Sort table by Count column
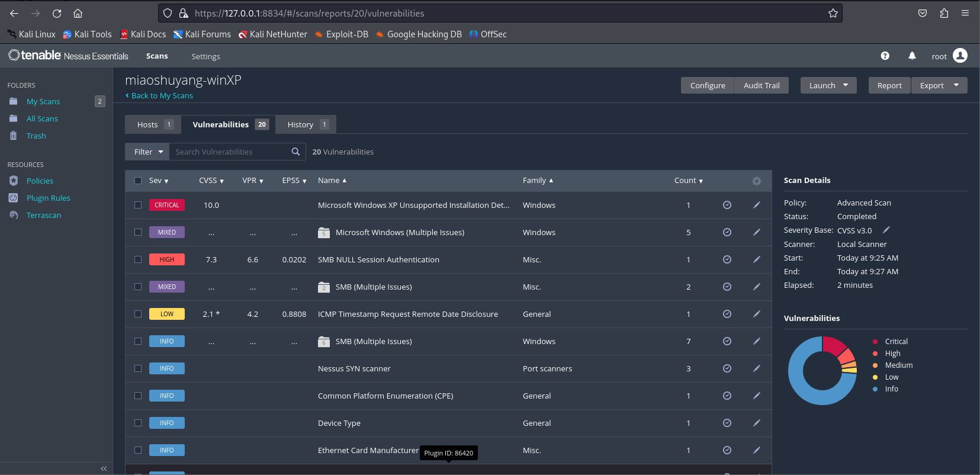Viewport: 980px width, 475px height. (689, 181)
